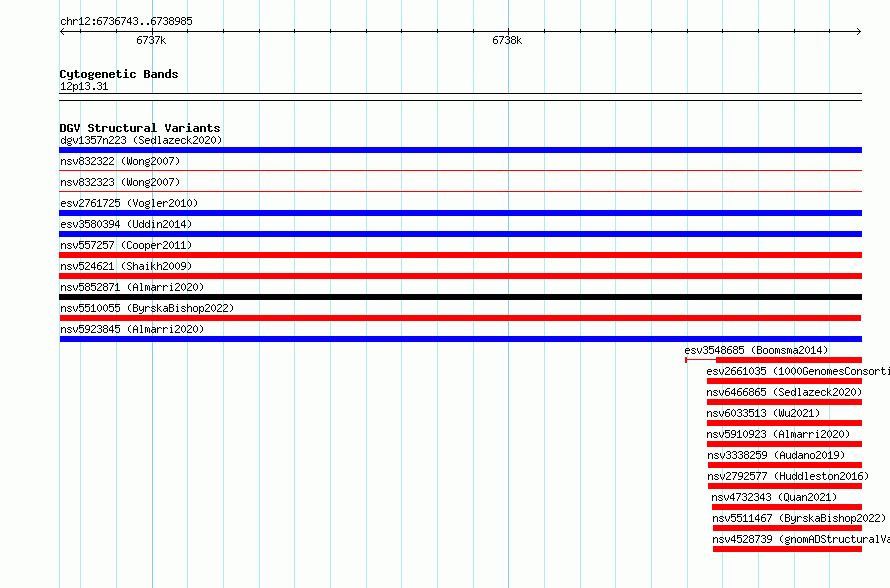Viewport: 890px width, 588px height.
Task: Select the 12p13.31 cytogenetic band label
Action: coord(84,87)
